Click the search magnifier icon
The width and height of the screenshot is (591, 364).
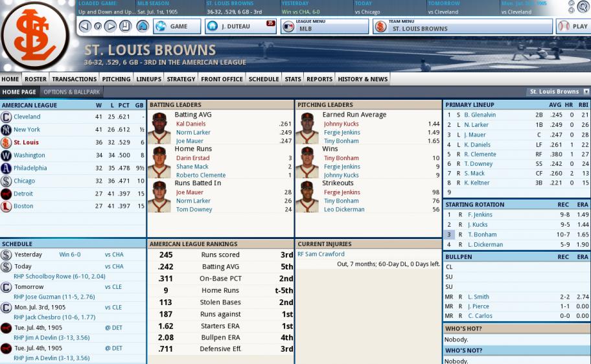(x=583, y=6)
